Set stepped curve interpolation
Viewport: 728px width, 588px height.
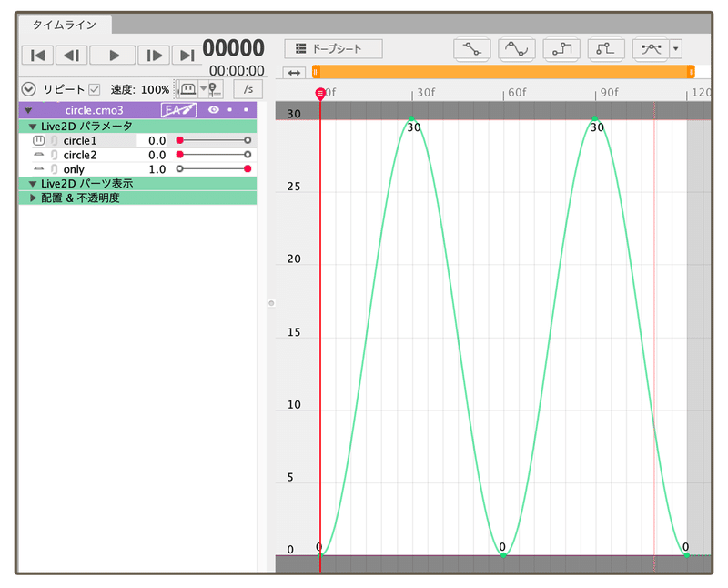point(561,49)
